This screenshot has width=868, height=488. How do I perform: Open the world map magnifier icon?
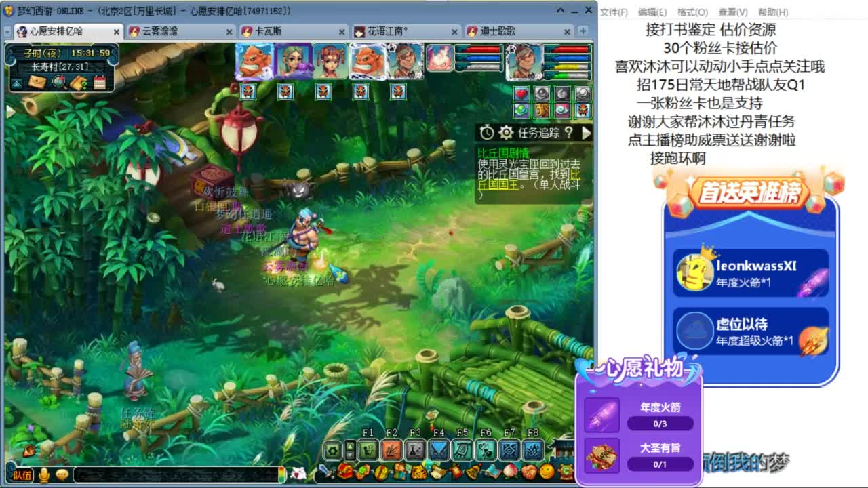[x=59, y=83]
